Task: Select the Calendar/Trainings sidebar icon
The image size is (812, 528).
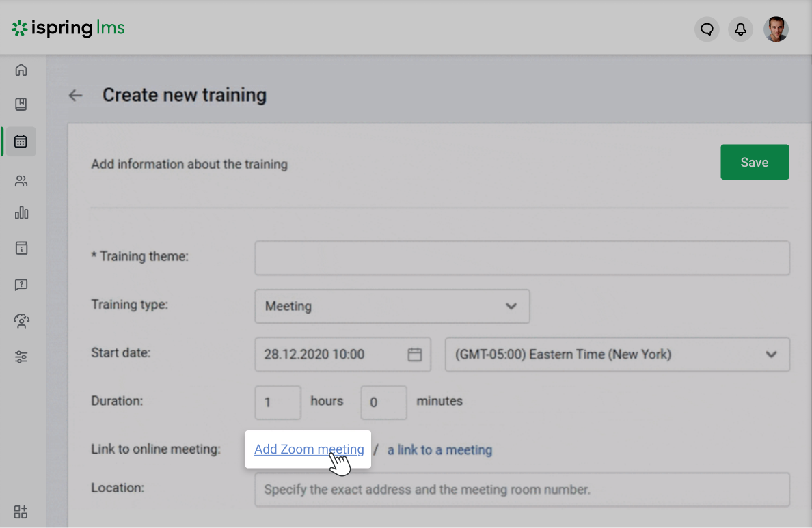Action: click(21, 141)
